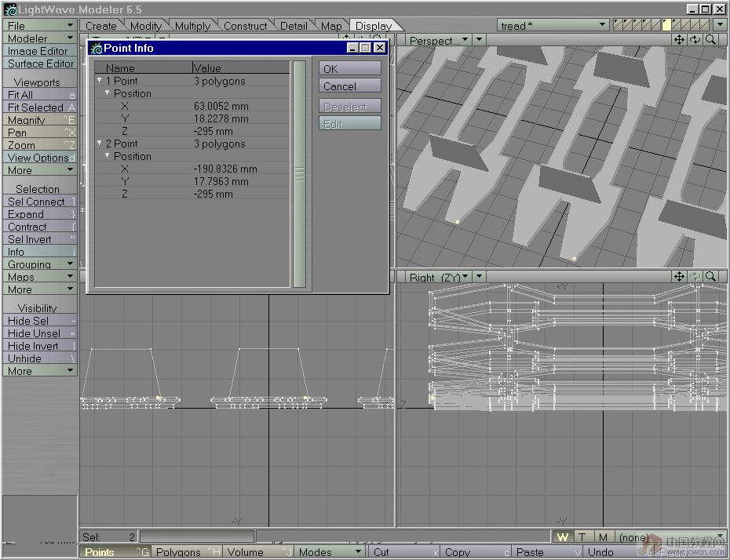Open the Right viewport render style dropdown

pyautogui.click(x=480, y=277)
